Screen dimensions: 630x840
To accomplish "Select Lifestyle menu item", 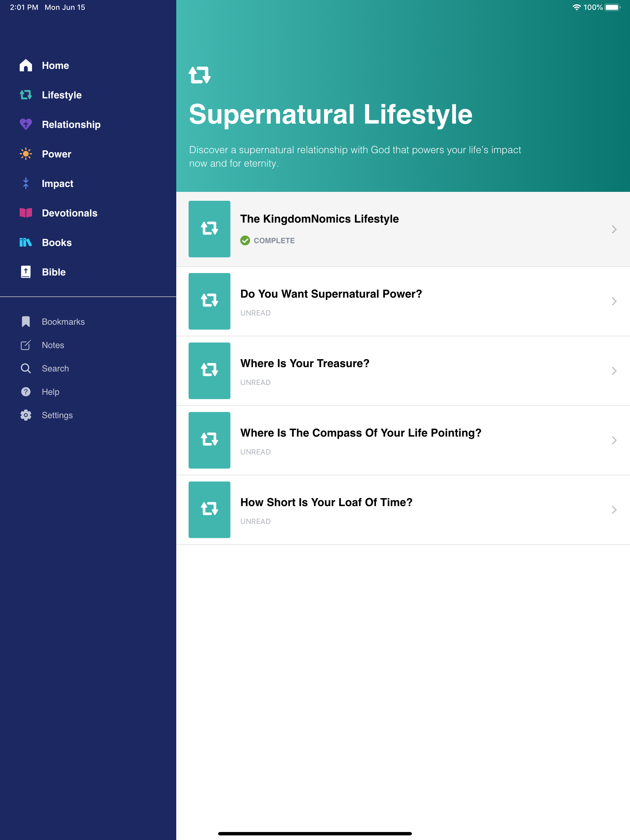I will click(62, 95).
